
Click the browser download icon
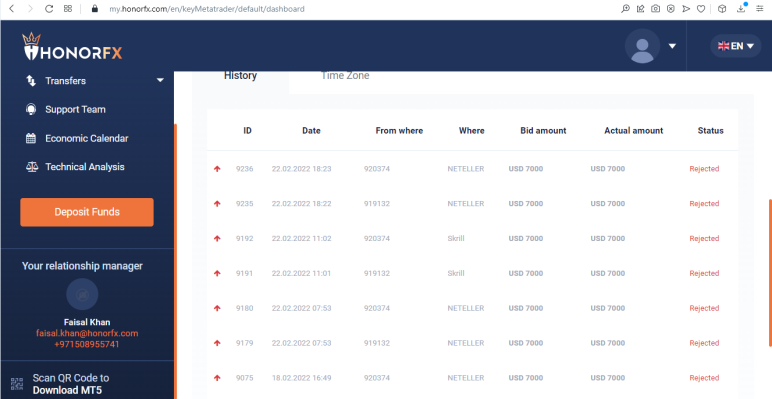[741, 8]
